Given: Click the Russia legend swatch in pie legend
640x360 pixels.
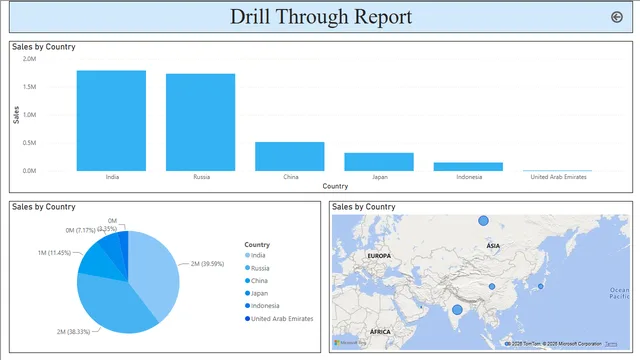Looking at the screenshot, I should click(247, 268).
